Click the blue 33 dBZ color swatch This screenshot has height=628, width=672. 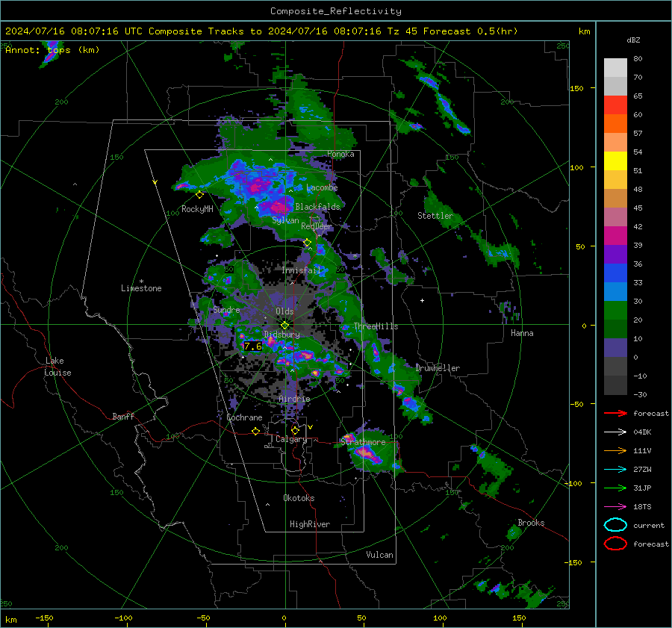[615, 273]
